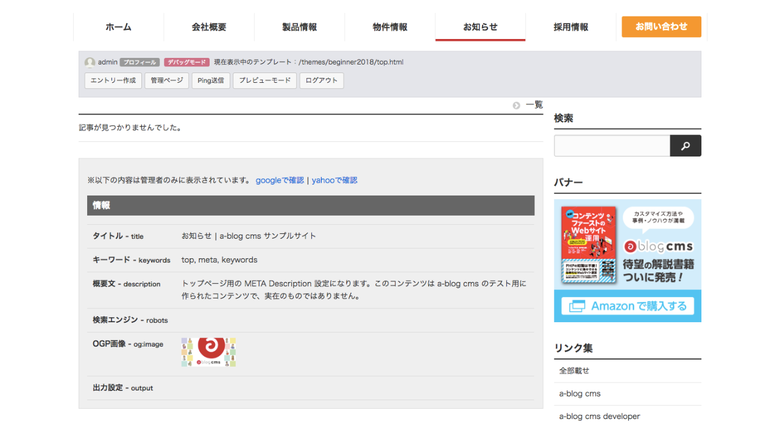Image resolution: width=780 pixels, height=427 pixels.
Task: Click the デバッグモード badge
Action: pos(187,62)
